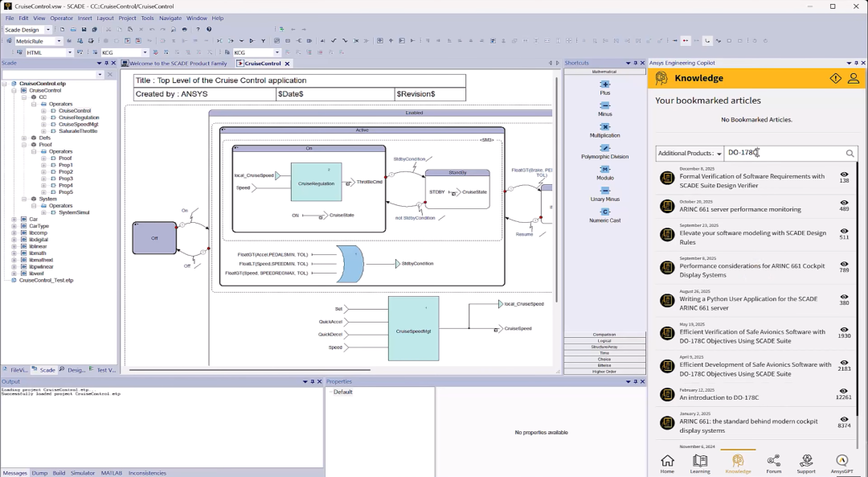
Task: Select SaturateThrottle in the project tree
Action: coord(78,131)
